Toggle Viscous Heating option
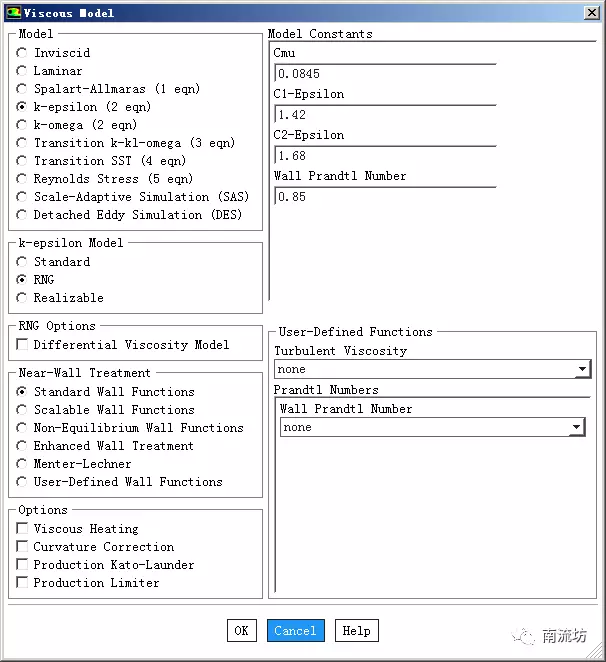Screen dimensions: 606x662 click(x=22, y=528)
